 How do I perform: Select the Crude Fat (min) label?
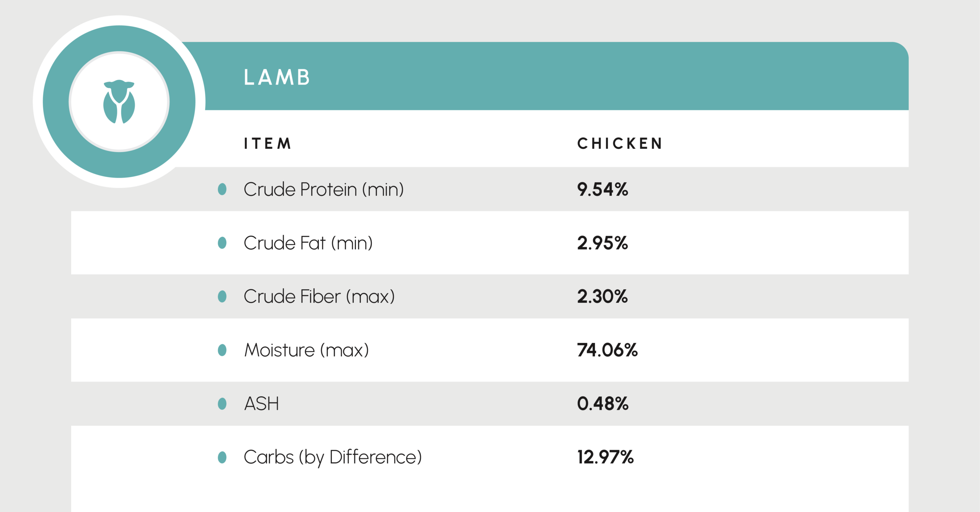tap(308, 243)
